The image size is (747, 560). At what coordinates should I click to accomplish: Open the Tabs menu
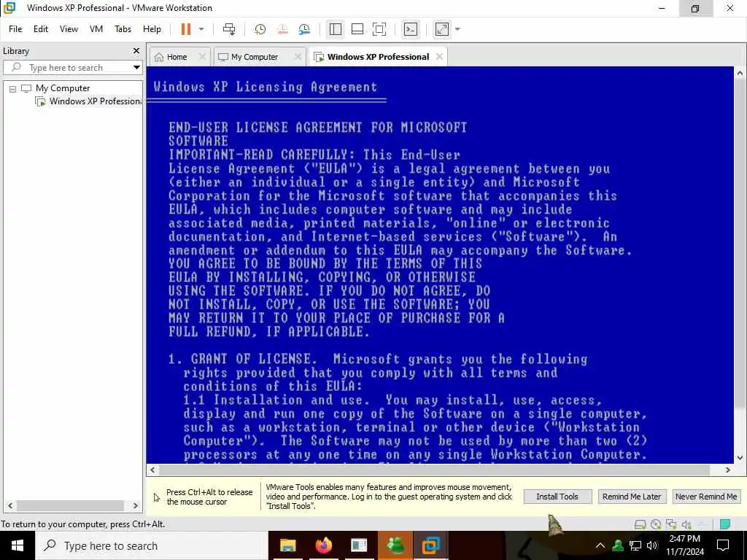click(123, 29)
